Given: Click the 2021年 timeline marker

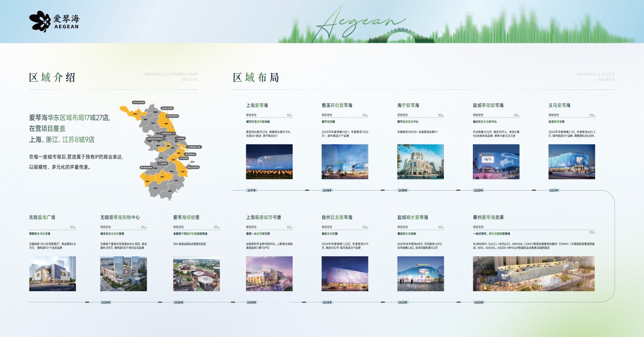Looking at the screenshot, I should click(x=554, y=191).
